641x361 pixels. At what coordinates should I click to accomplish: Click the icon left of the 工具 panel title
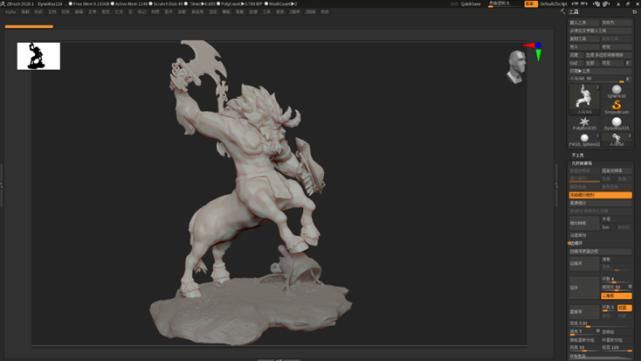click(x=564, y=12)
